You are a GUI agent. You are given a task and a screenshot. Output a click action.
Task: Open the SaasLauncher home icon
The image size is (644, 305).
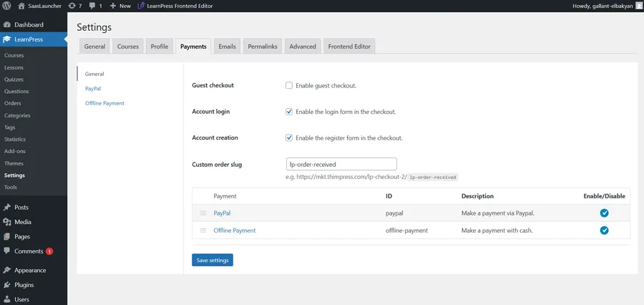pyautogui.click(x=21, y=6)
